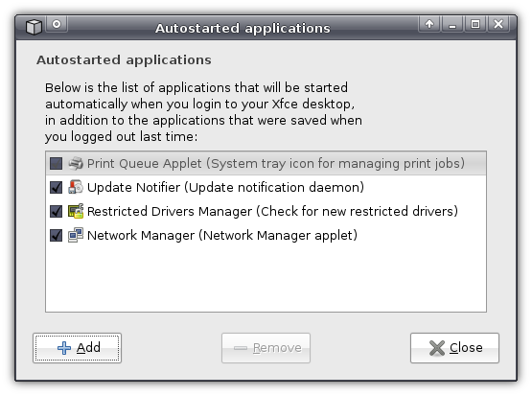This screenshot has height=396, width=532.
Task: Click the Remove button
Action: tap(266, 348)
